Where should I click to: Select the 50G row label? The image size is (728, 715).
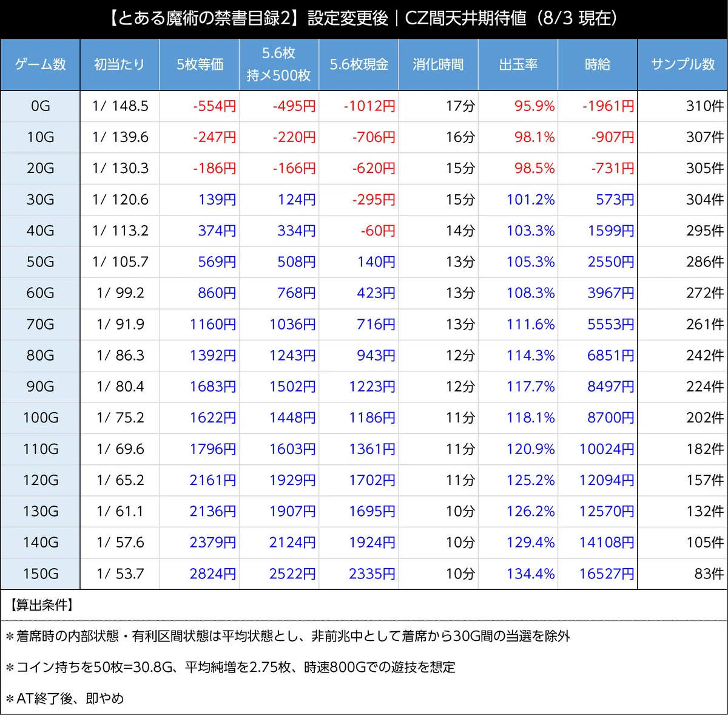(x=40, y=262)
